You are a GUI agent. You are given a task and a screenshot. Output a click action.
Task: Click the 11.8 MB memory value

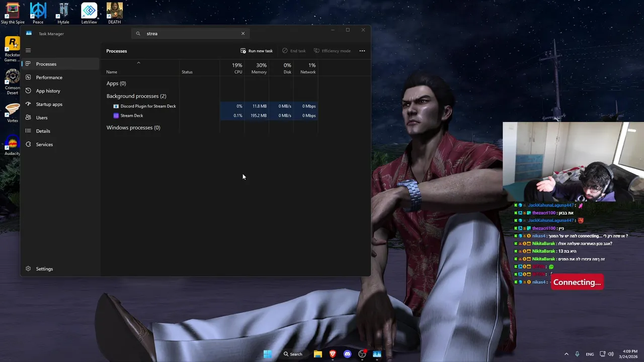pyautogui.click(x=260, y=106)
